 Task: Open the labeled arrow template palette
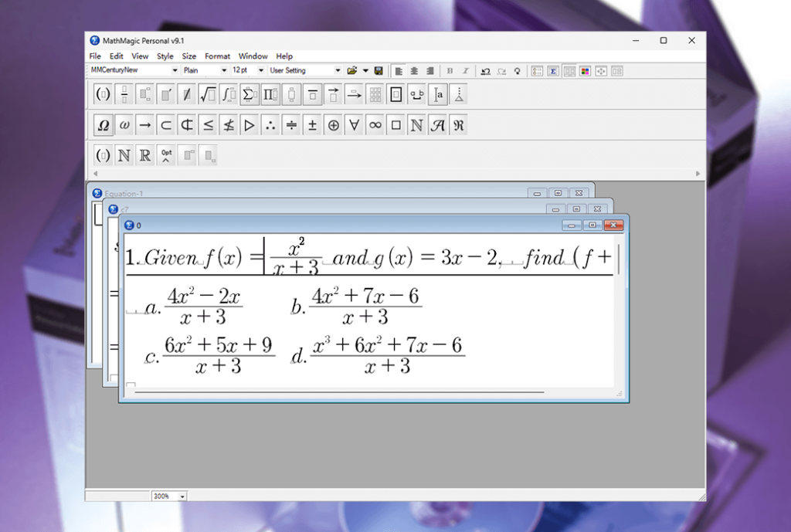coord(354,94)
